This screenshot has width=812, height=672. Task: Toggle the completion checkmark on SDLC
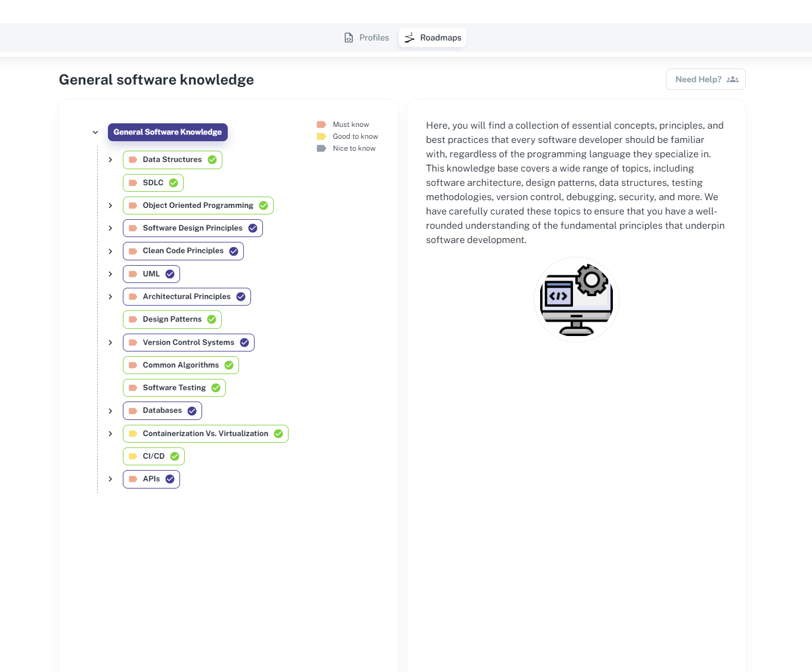coord(173,182)
